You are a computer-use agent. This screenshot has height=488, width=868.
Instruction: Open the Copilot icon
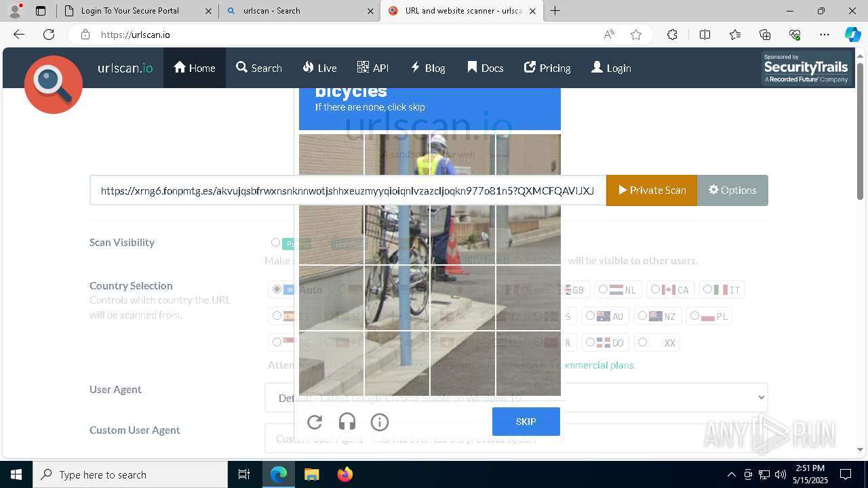pos(852,35)
